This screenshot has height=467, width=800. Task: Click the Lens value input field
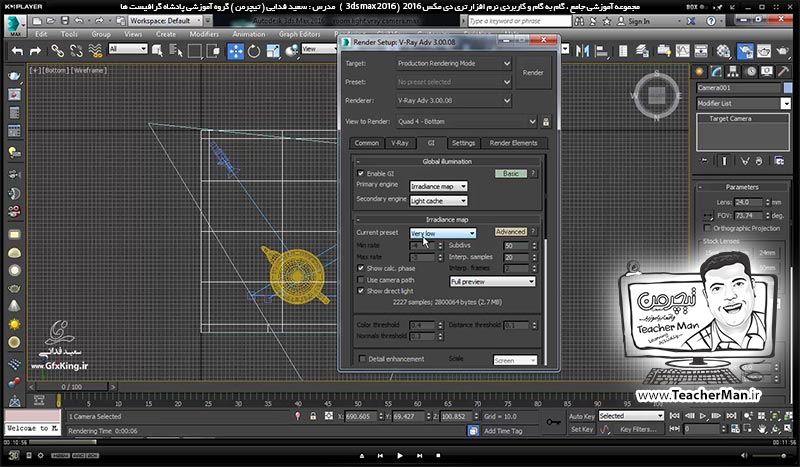pos(748,202)
